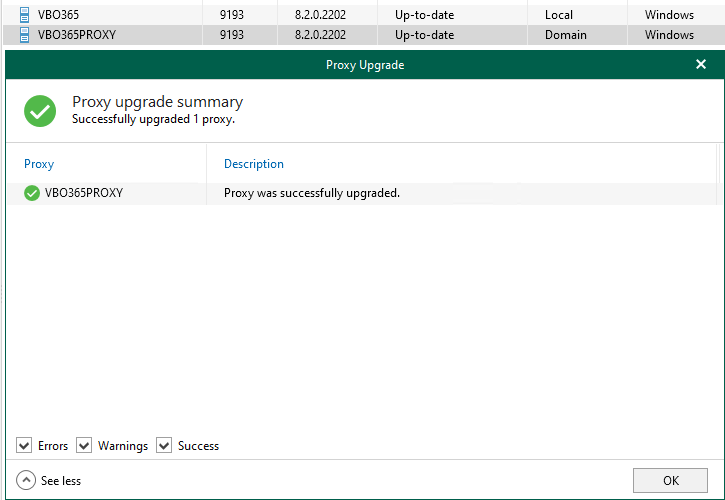Click the VBO365PROXY server icon in background list

point(25,35)
